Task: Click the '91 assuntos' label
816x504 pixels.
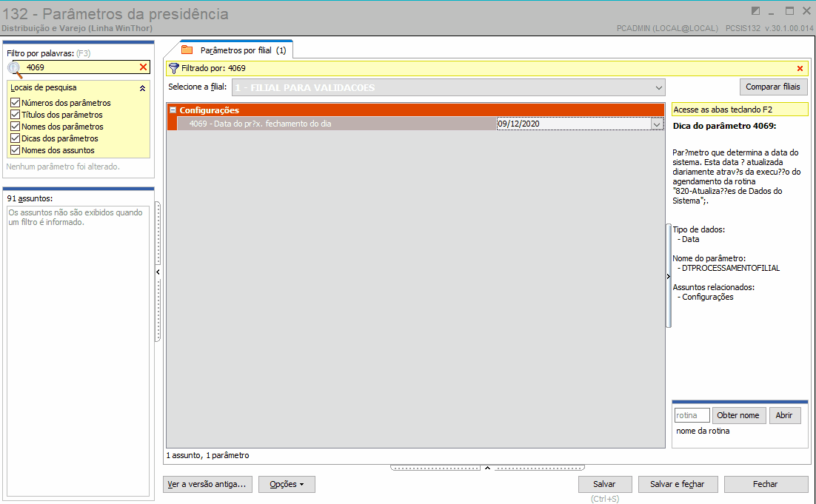Action: [30, 198]
